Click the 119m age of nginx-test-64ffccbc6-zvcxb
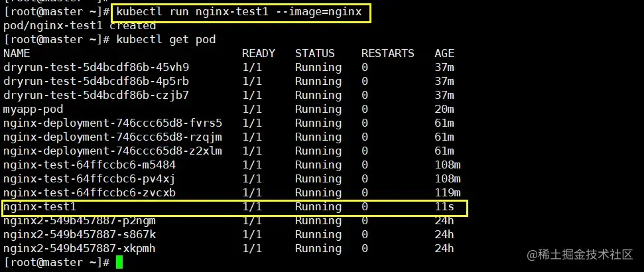 448,193
